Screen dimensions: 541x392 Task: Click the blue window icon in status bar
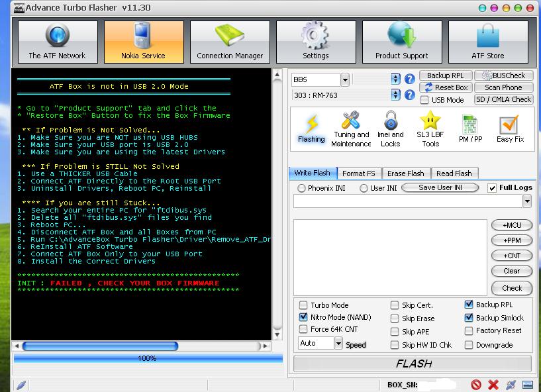click(528, 385)
